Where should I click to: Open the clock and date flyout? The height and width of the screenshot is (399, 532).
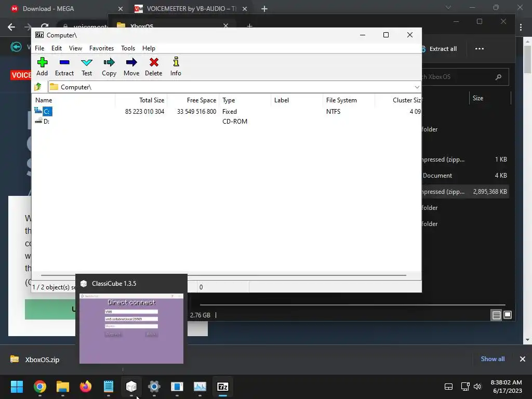pos(506,387)
